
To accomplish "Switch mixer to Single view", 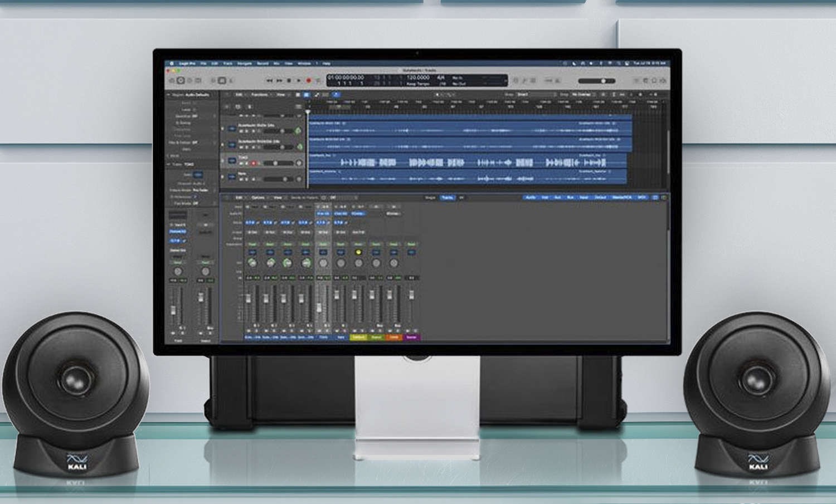I will tap(430, 198).
